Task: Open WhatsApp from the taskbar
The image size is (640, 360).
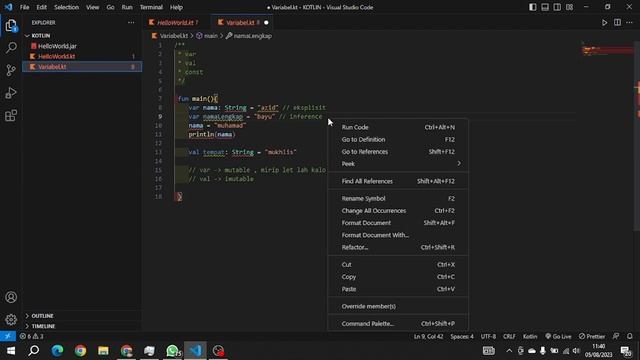Action: [172, 351]
